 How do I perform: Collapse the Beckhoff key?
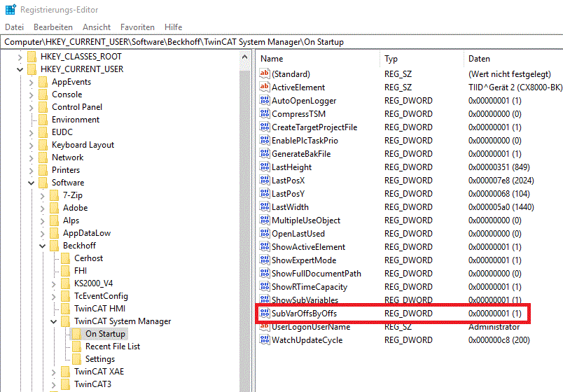pyautogui.click(x=43, y=246)
